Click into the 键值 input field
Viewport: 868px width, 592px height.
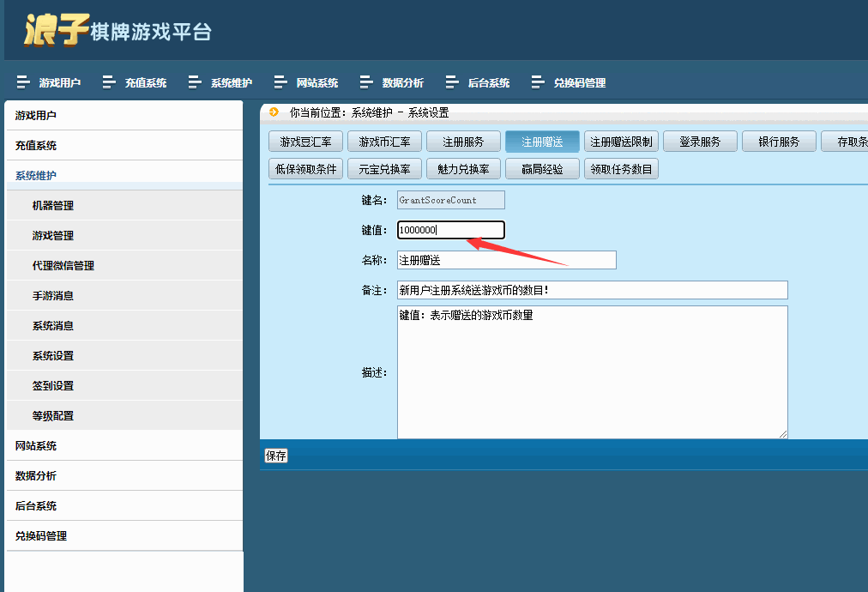point(450,230)
